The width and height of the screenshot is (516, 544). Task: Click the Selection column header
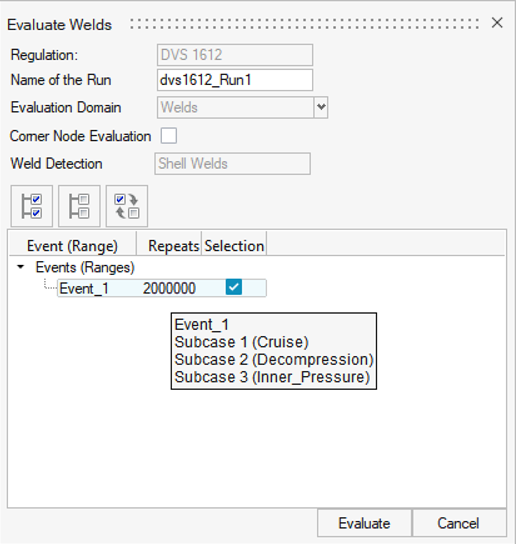234,246
